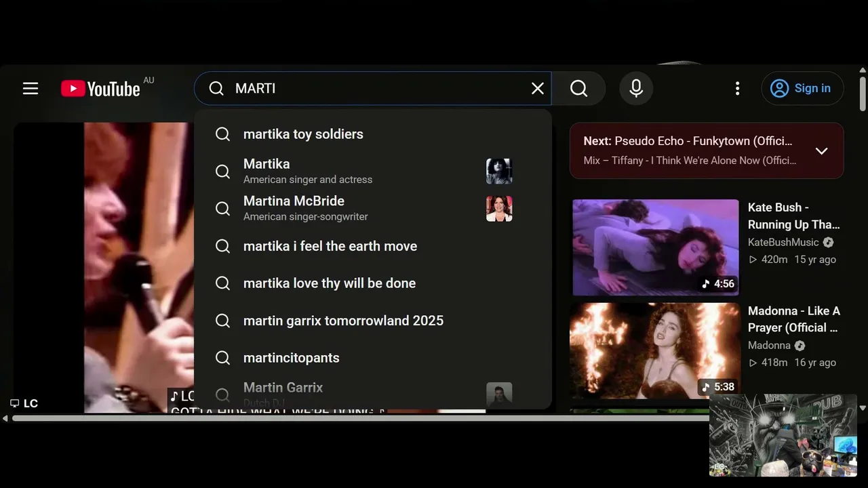Click the vertical scrollbar up arrow
The height and width of the screenshot is (488, 868).
(863, 70)
